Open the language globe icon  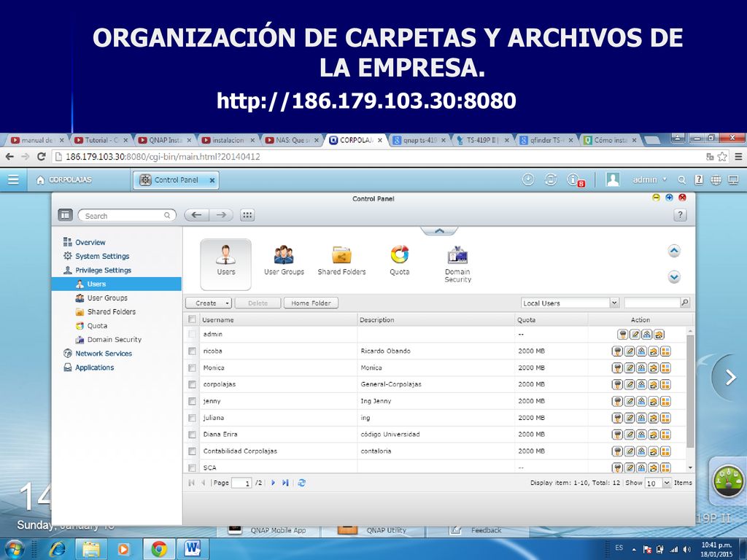[716, 180]
